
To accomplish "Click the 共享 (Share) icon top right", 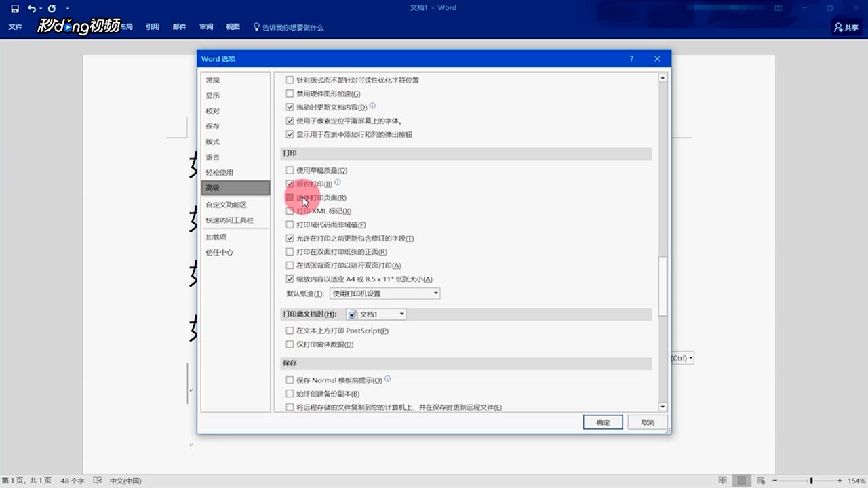I will coord(845,26).
